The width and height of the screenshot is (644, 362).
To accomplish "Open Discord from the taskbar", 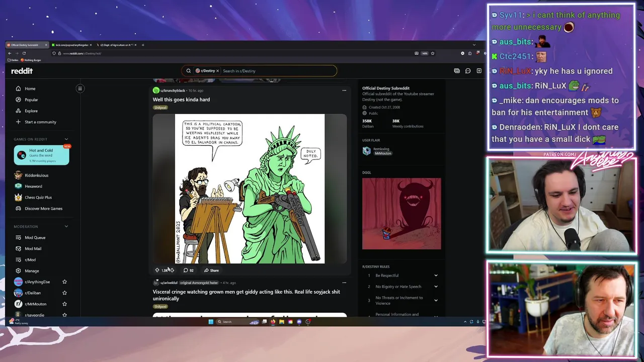I will (299, 322).
